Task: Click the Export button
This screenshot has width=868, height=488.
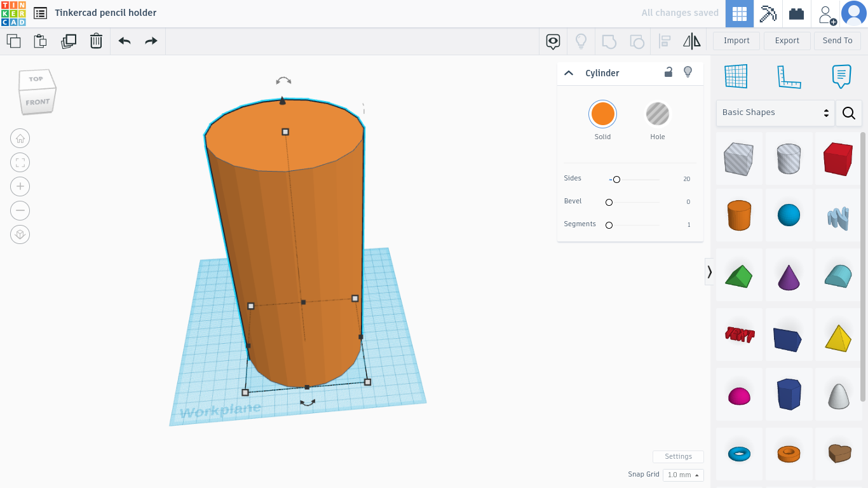Action: click(787, 41)
